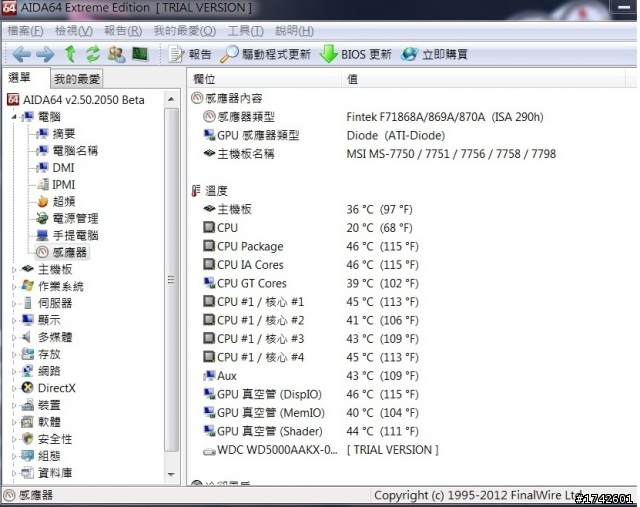Click the 報告 report toolbar button
The image size is (640, 507).
click(x=190, y=54)
